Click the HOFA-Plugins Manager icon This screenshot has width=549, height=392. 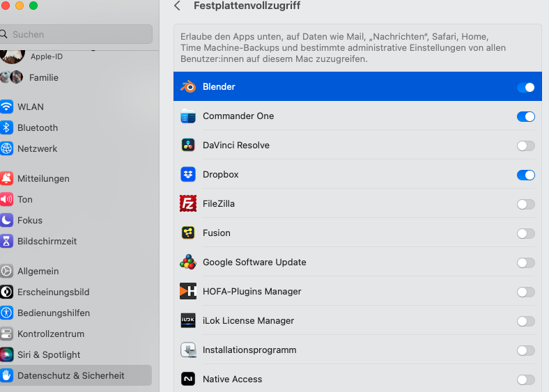pos(188,292)
